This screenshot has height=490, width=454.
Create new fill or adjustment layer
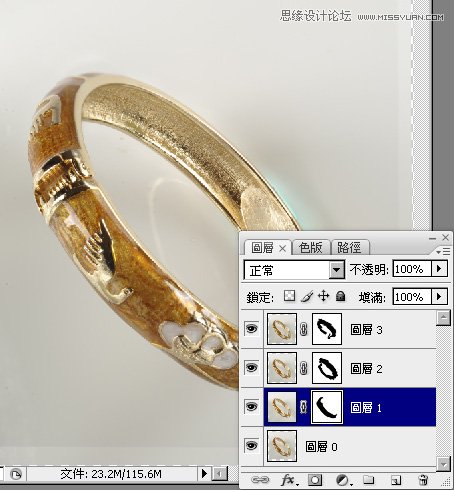click(x=343, y=480)
